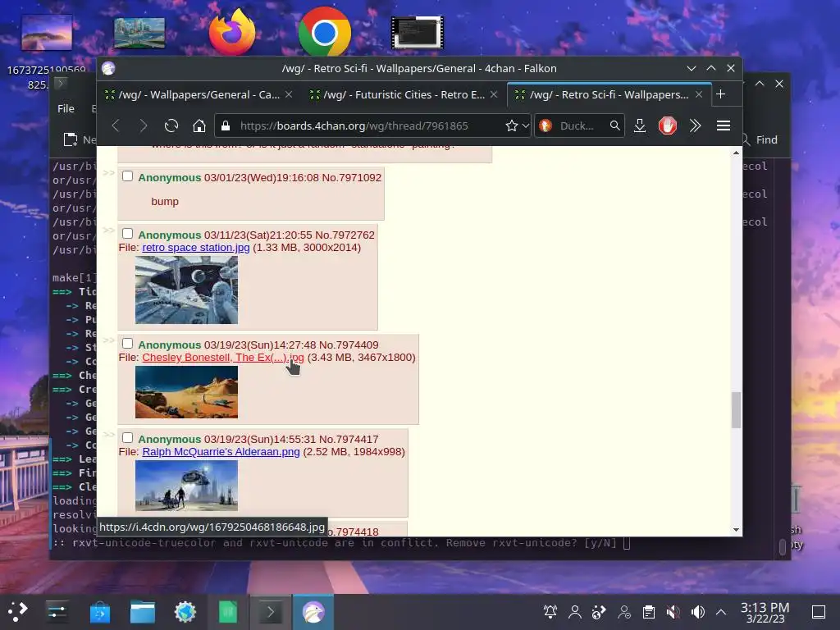This screenshot has height=630, width=840.
Task: Show more toolbar items chevron
Action: click(696, 126)
